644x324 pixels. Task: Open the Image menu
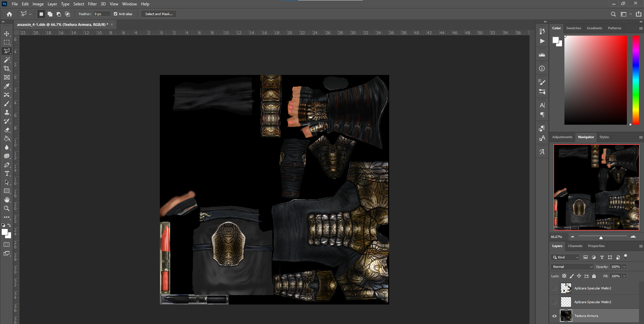tap(38, 4)
